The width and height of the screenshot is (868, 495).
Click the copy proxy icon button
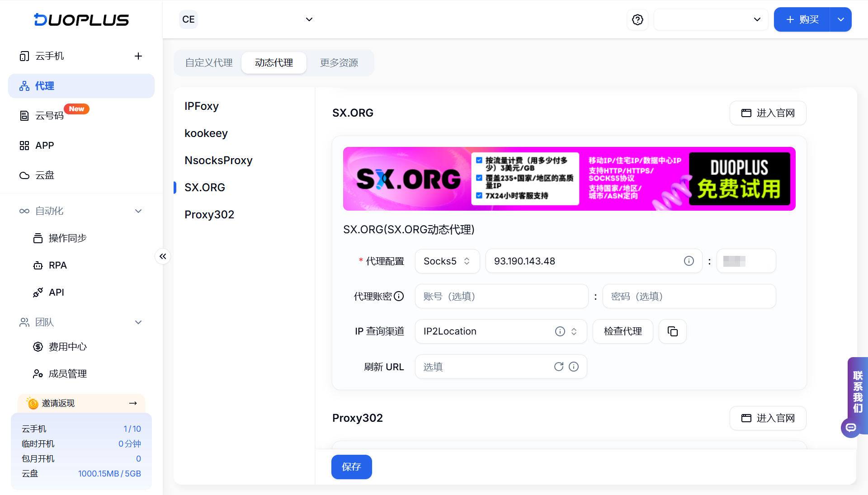(673, 331)
